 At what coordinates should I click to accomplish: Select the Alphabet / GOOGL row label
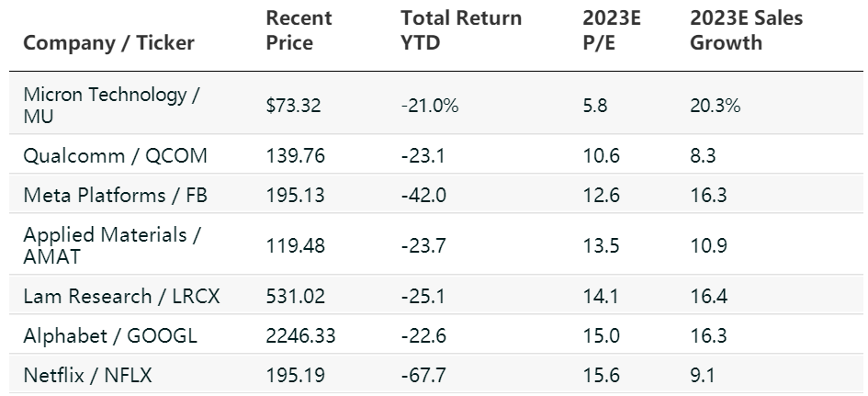click(110, 336)
